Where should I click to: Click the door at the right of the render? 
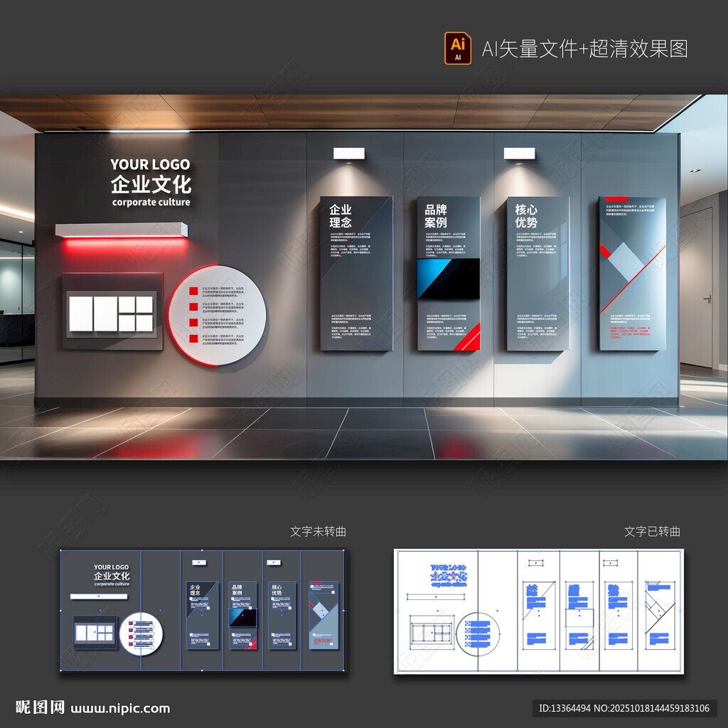click(697, 288)
